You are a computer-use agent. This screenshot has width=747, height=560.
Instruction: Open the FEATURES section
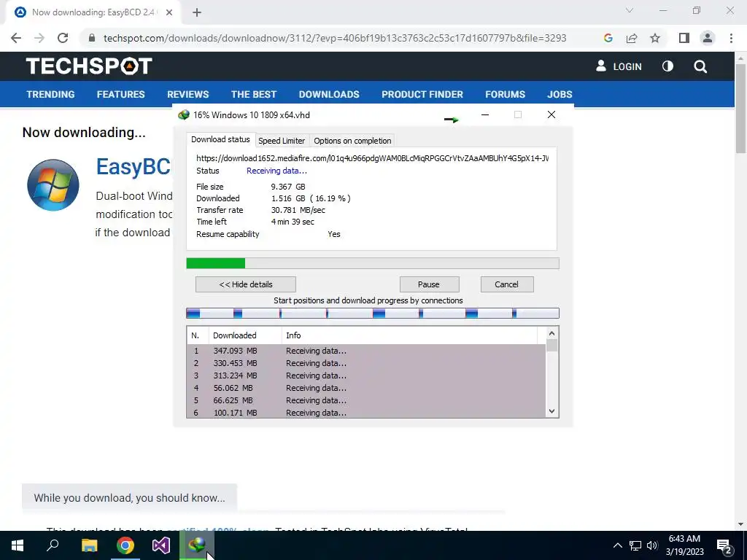[120, 94]
